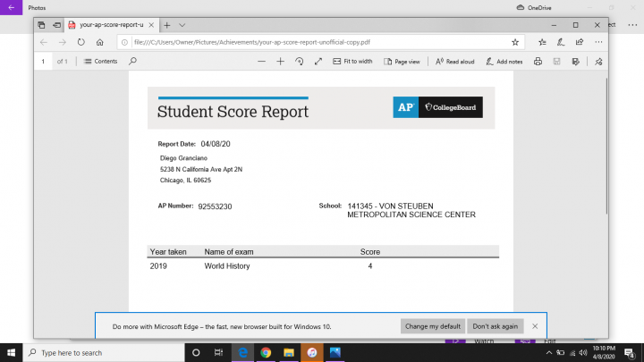Click the address bar file path
644x362 pixels.
coord(252,42)
